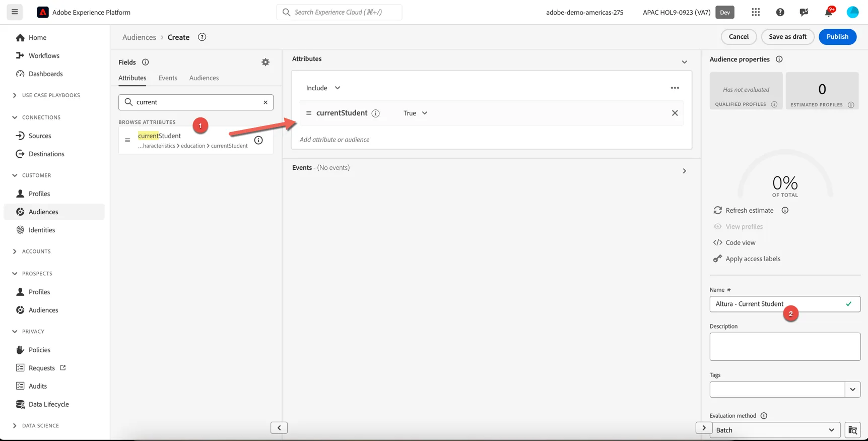Image resolution: width=868 pixels, height=441 pixels.
Task: Go back to Audiences breadcrumb
Action: pyautogui.click(x=139, y=37)
